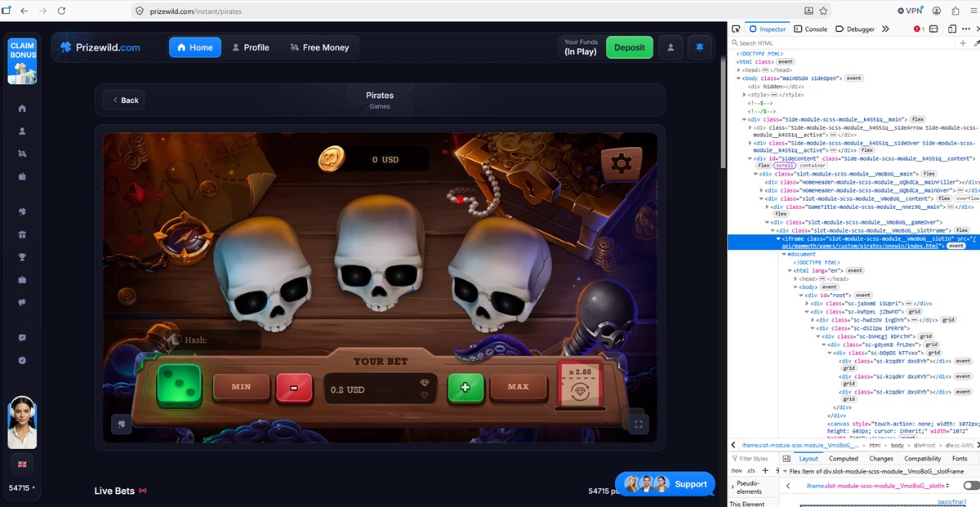Activate the DevTools element picker
980x507 pixels.
736,29
